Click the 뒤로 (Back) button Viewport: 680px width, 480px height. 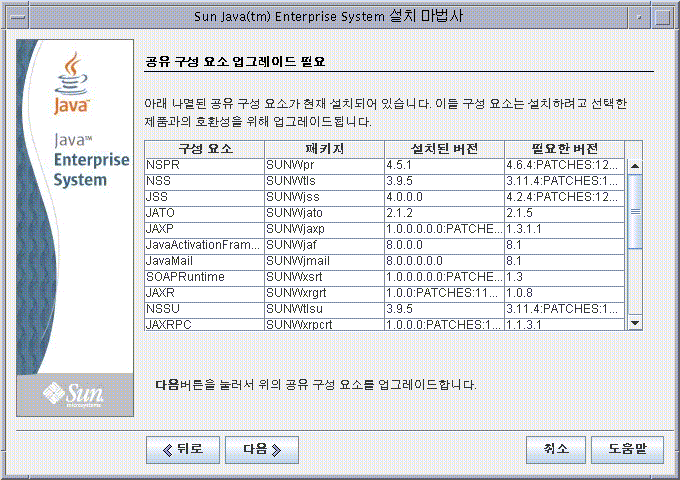coord(183,450)
